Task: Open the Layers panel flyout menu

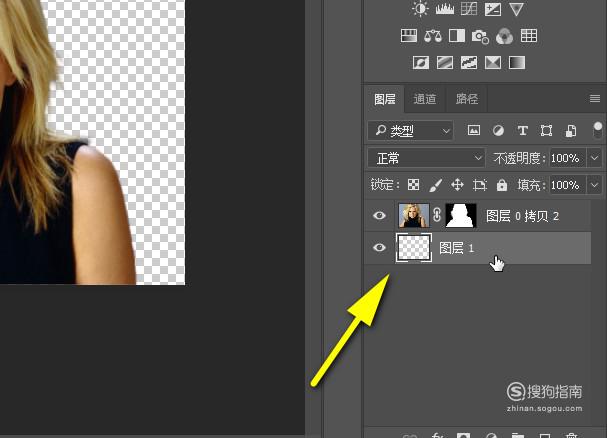Action: pos(595,99)
